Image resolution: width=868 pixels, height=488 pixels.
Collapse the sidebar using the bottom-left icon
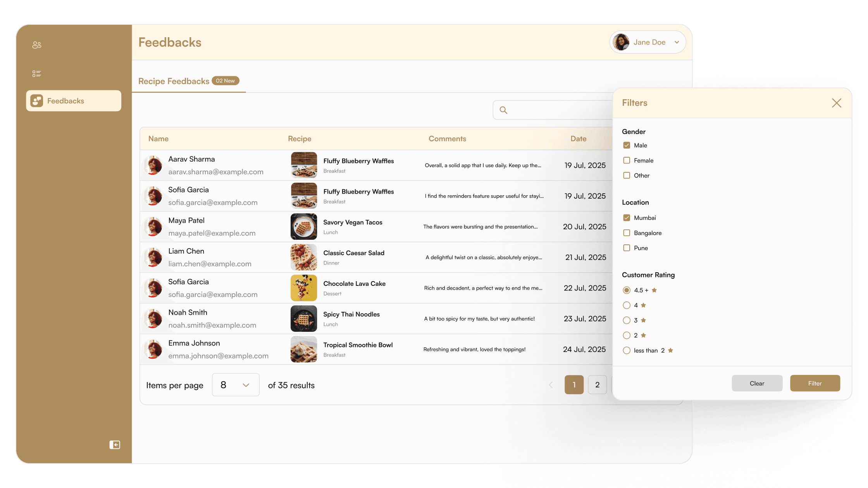[x=114, y=445]
